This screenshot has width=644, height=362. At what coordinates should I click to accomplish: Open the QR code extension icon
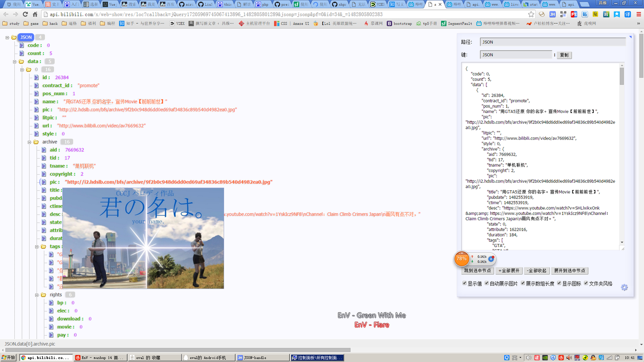pos(563,14)
